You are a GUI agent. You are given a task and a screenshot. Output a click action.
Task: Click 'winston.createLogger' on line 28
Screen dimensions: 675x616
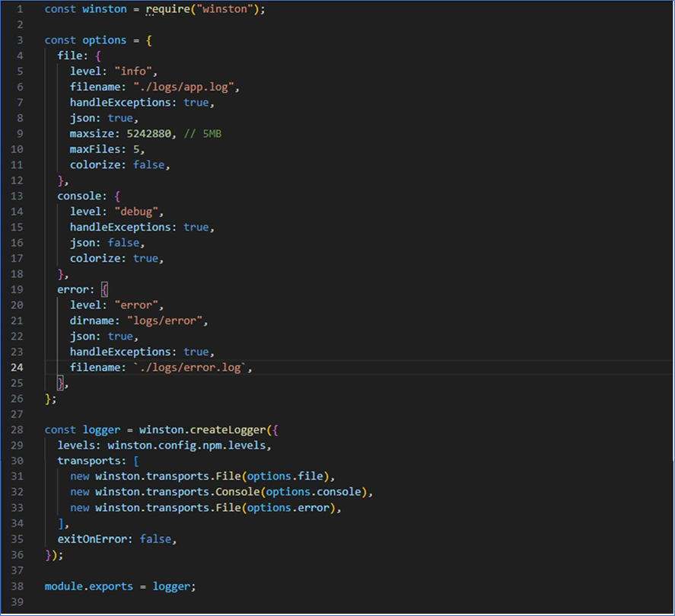[x=202, y=430]
